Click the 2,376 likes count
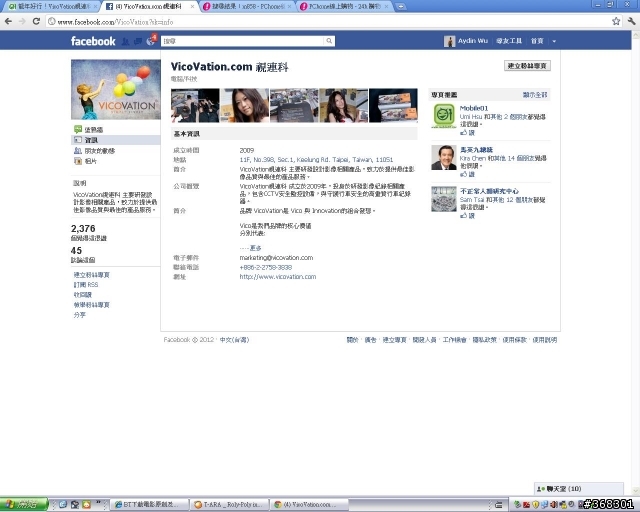This screenshot has height=512, width=640. (83, 229)
